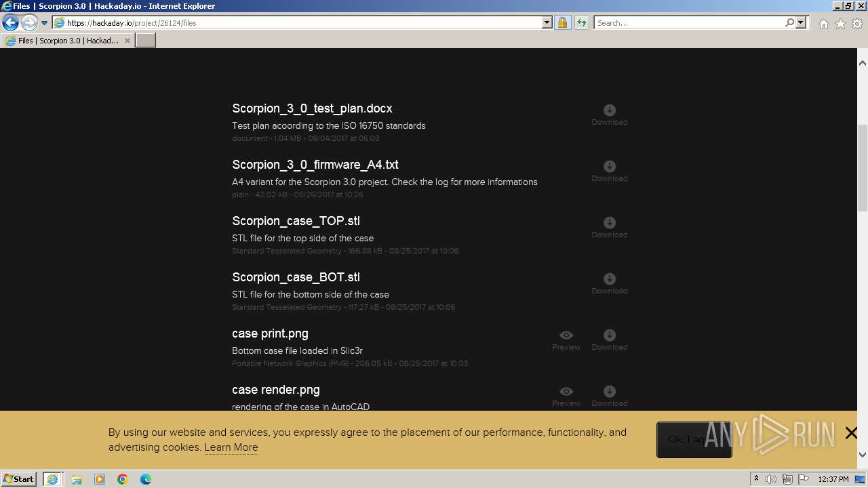868x488 pixels.
Task: Launch media player from taskbar
Action: tap(100, 479)
